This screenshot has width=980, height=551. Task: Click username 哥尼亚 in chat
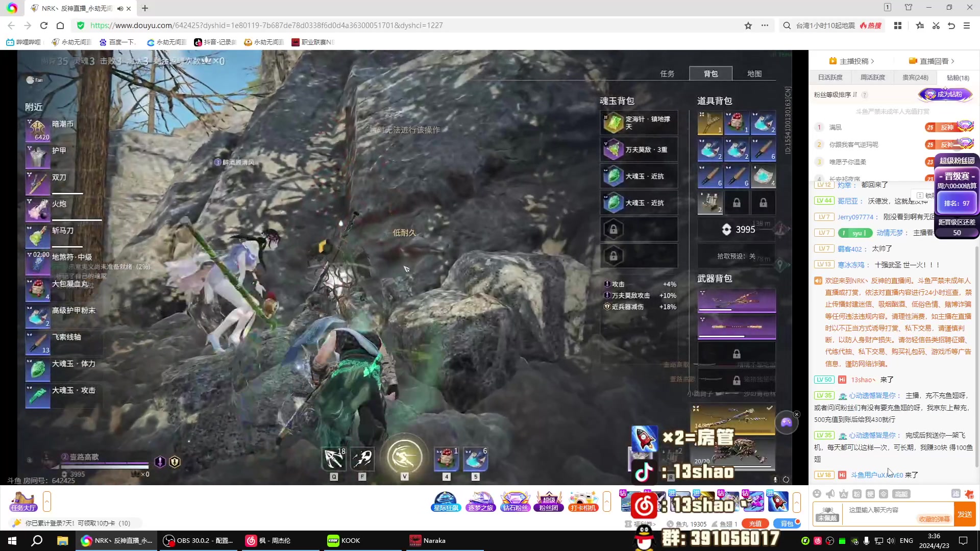847,201
